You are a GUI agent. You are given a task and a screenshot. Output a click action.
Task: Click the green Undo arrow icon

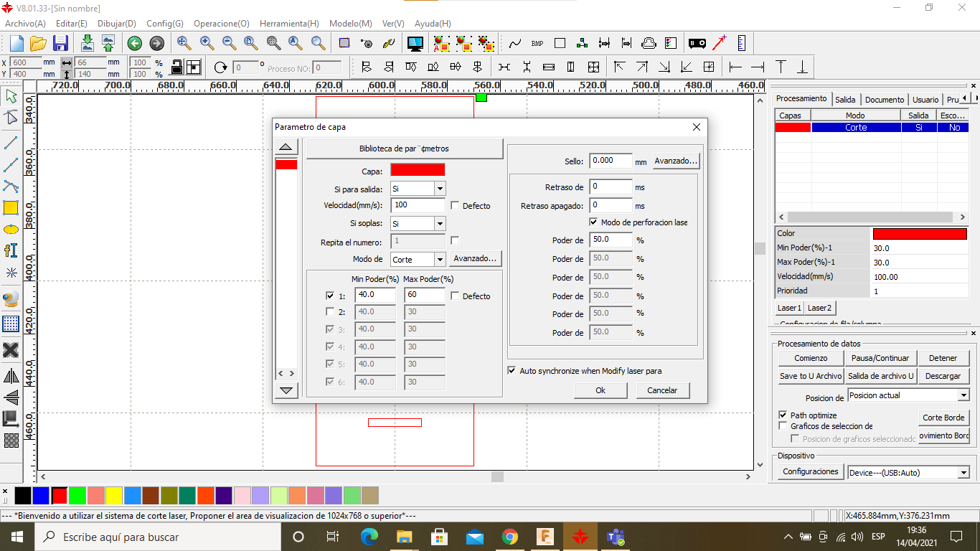click(133, 43)
